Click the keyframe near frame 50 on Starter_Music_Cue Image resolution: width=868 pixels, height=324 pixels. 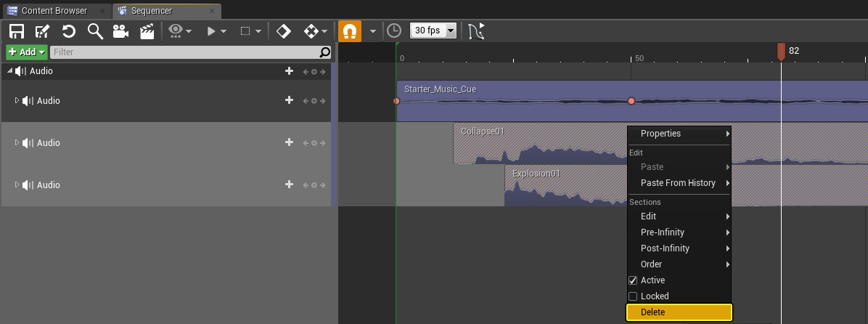(631, 101)
